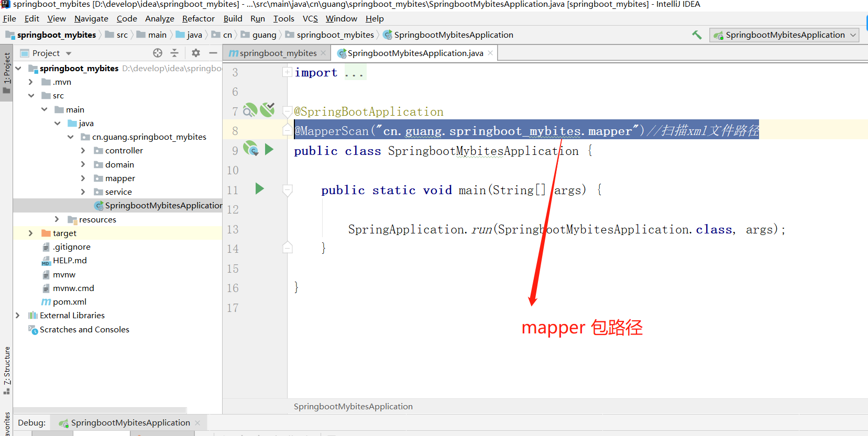Open the Refactor menu
Screen dimensions: 868x436
(199, 18)
